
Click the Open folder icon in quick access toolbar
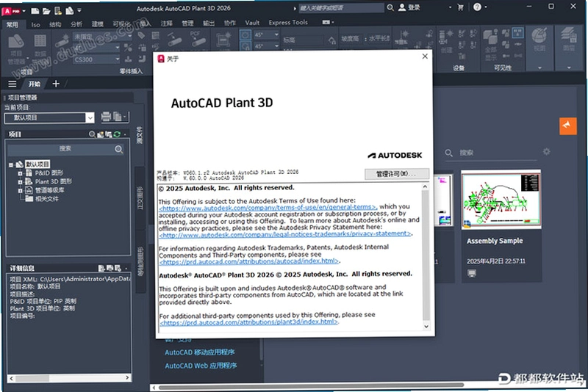tap(46, 11)
